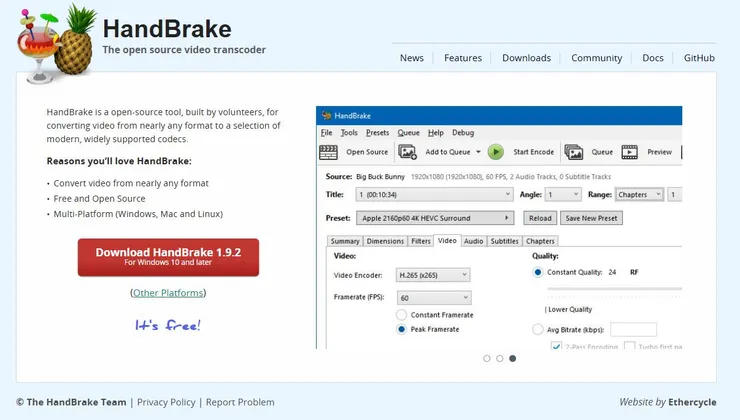Open the GitHub navigation link
Screen dimensions: 740x420
pos(699,58)
